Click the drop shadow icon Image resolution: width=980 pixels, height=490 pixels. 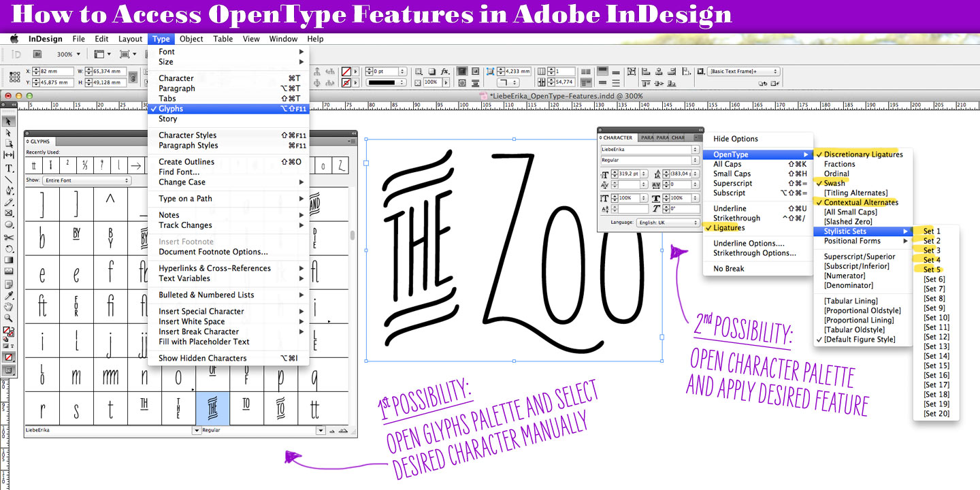(x=431, y=71)
